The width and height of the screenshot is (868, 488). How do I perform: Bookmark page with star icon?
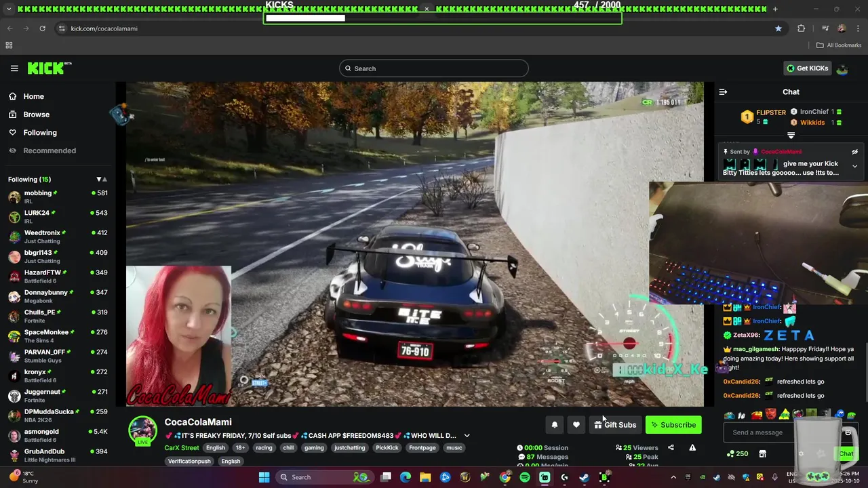click(778, 28)
